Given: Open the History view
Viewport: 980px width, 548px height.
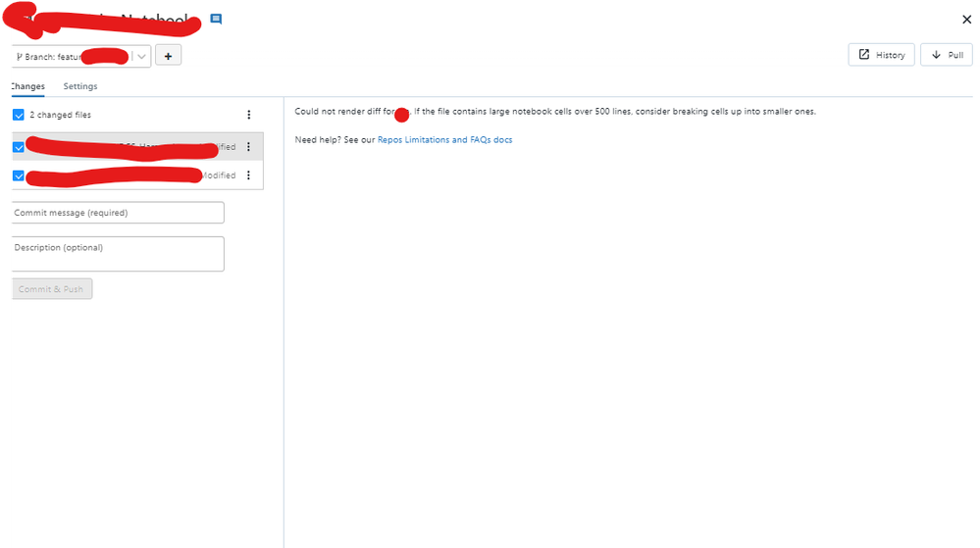Looking at the screenshot, I should point(881,55).
